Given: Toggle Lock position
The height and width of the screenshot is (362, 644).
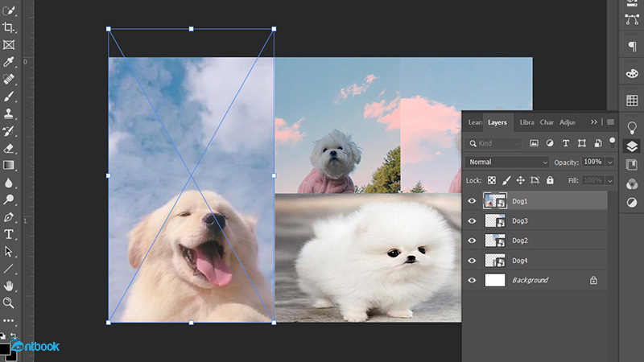Looking at the screenshot, I should pos(520,180).
